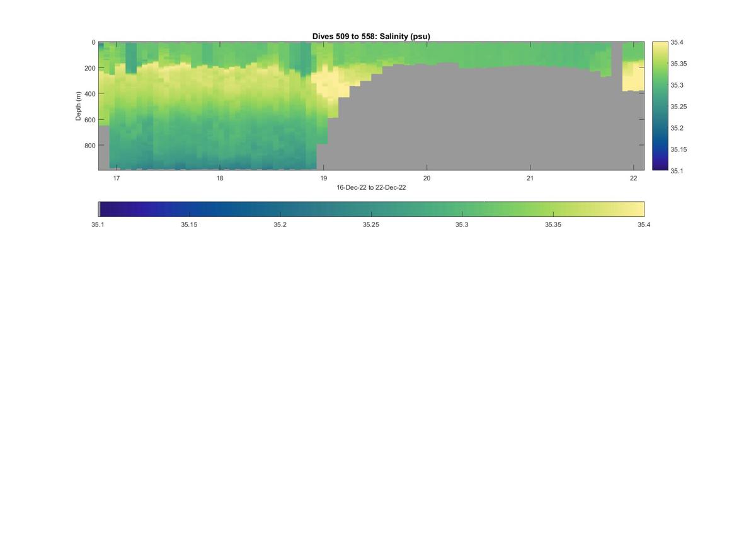Image resolution: width=756 pixels, height=558 pixels.
Task: Select the y-axis tick label '800'
Action: coord(90,146)
